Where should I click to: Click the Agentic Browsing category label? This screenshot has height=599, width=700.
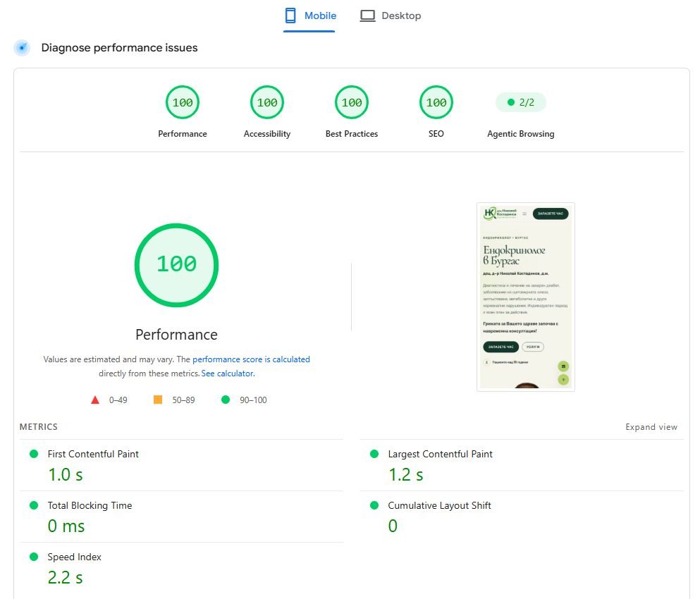coord(520,134)
